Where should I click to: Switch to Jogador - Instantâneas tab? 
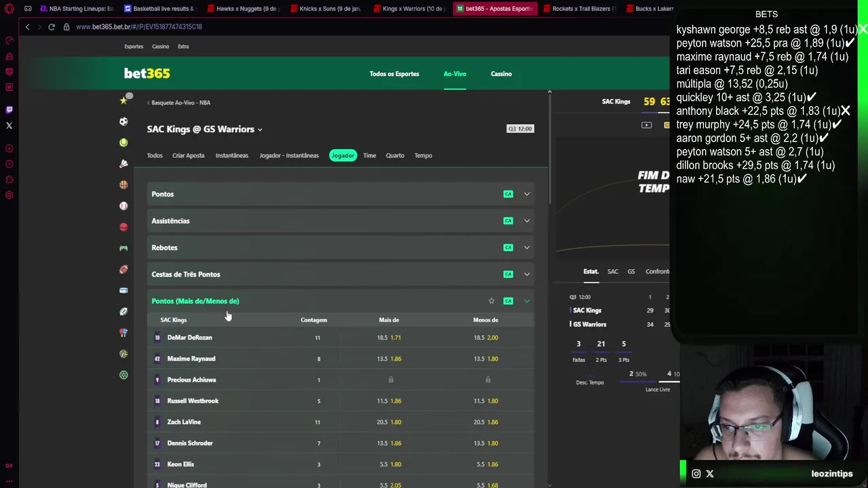pos(289,155)
